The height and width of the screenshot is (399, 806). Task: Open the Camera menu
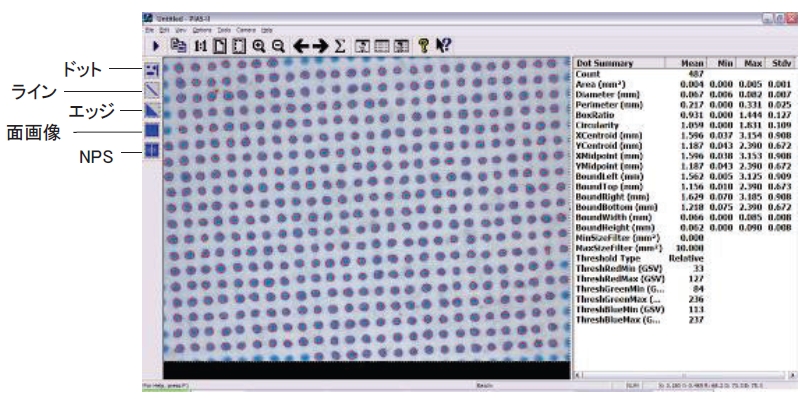[246, 30]
